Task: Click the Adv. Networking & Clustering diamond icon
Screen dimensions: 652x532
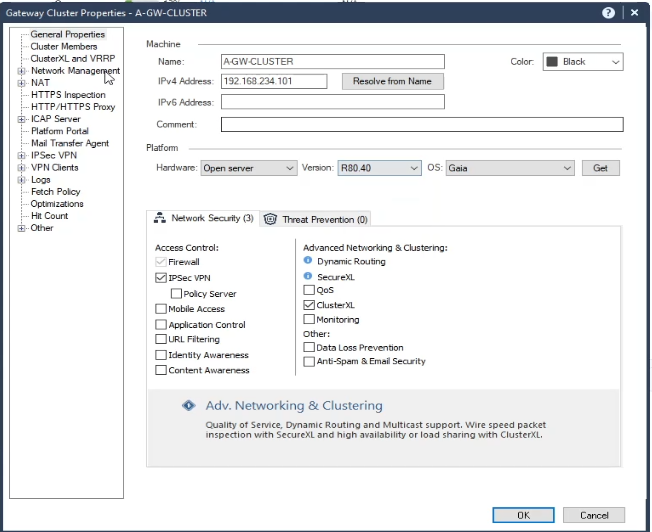Action: [189, 405]
